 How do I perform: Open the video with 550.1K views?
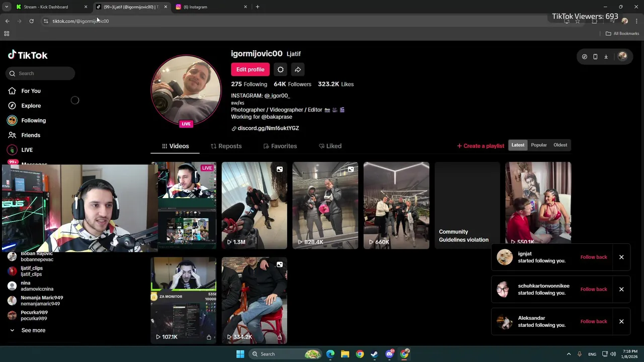click(x=538, y=205)
